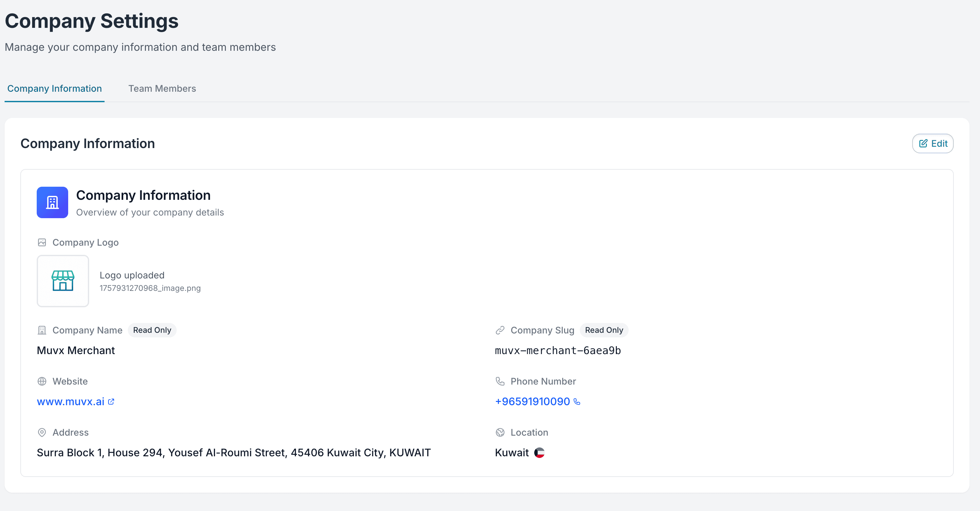Open the www.muvx.ai website link
This screenshot has height=511, width=980.
tap(70, 402)
